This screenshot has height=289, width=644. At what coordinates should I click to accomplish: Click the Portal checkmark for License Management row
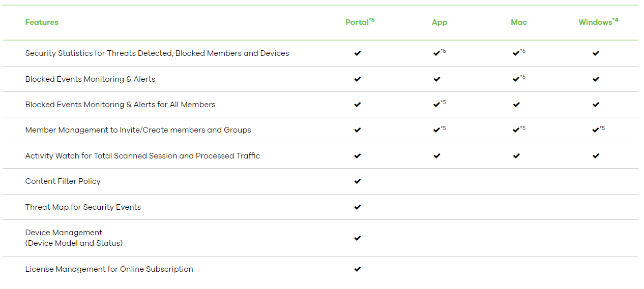[357, 269]
